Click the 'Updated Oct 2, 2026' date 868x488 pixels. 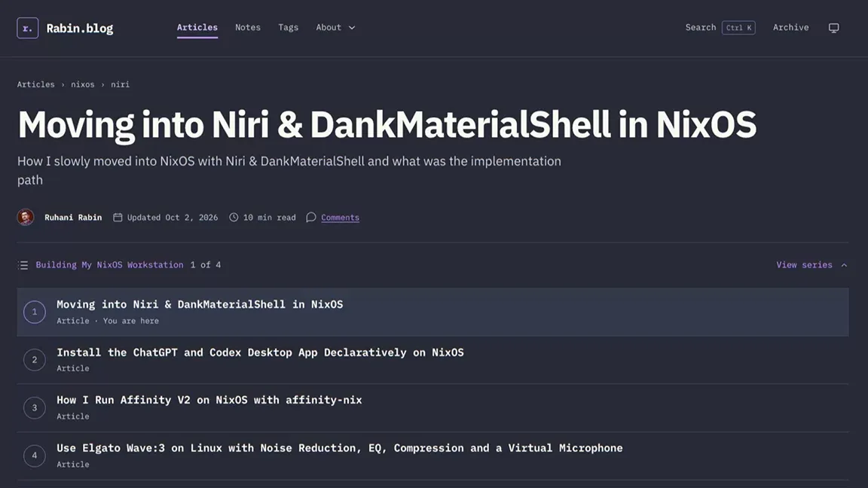pos(172,218)
